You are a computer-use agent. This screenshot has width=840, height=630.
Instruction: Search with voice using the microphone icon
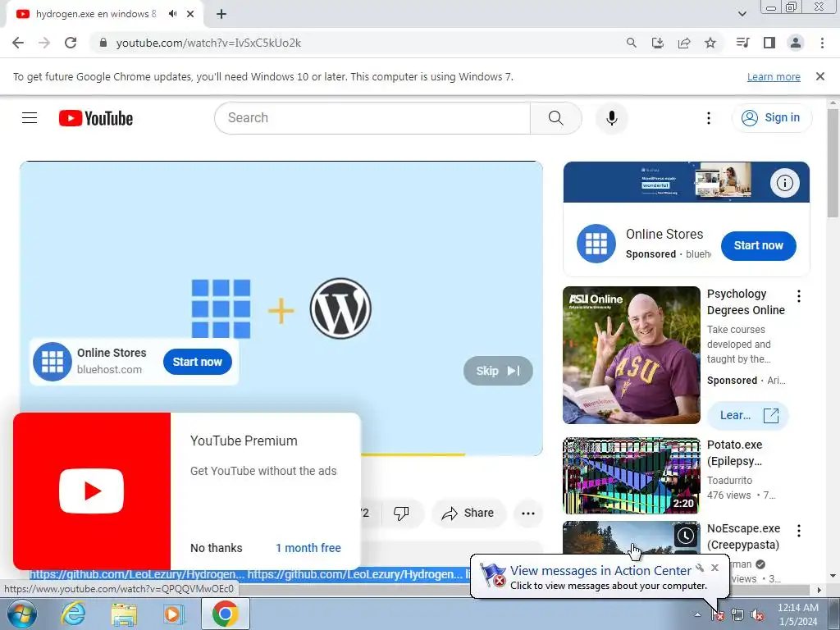(x=611, y=118)
